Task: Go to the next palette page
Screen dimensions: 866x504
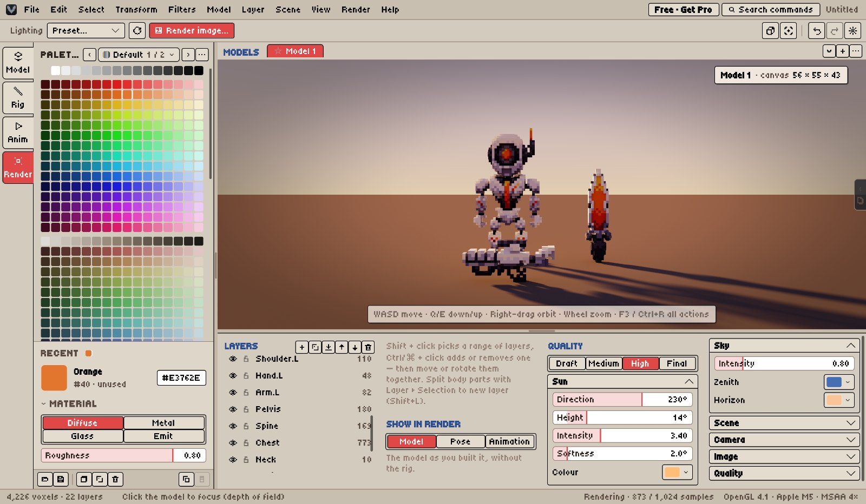Action: point(188,55)
